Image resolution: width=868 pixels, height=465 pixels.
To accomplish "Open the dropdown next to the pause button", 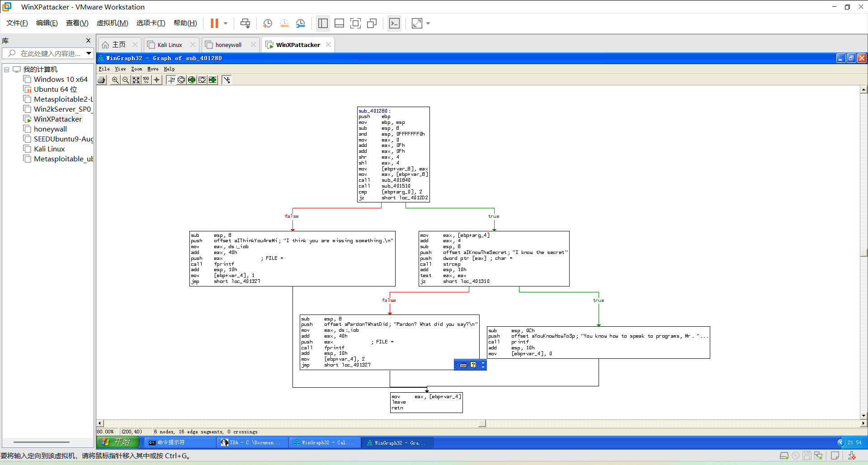I will pos(226,23).
